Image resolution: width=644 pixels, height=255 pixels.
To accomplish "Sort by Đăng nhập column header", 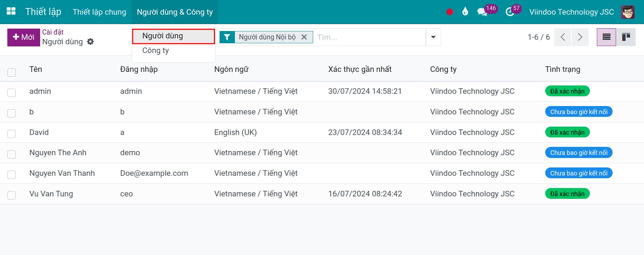I will click(139, 69).
